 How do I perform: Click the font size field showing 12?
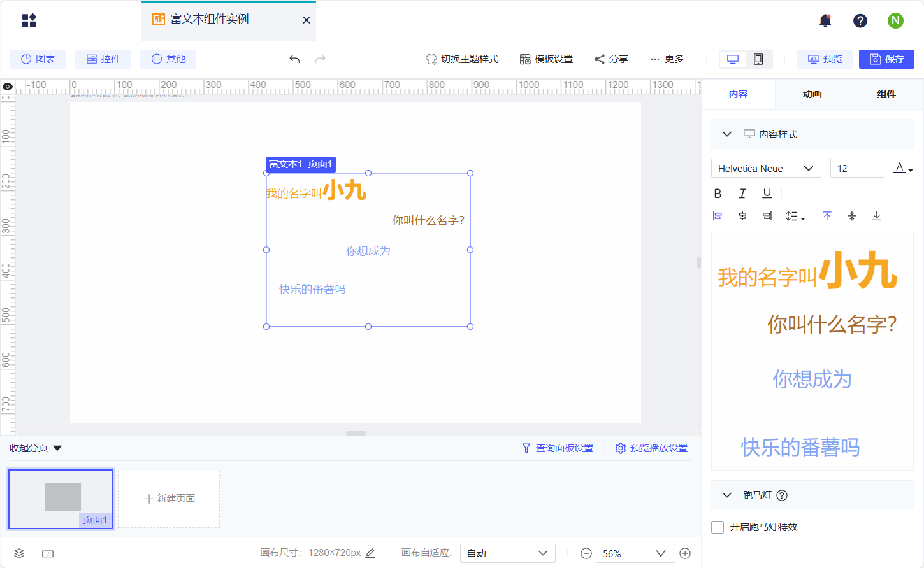(857, 168)
